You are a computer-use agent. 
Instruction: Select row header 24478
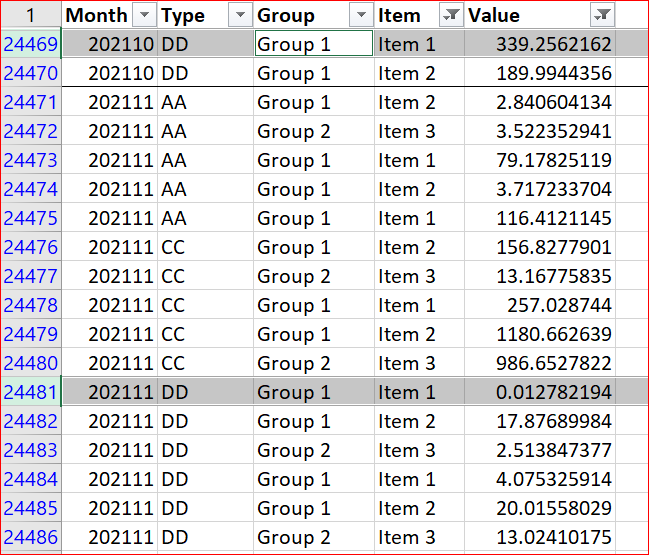click(31, 305)
